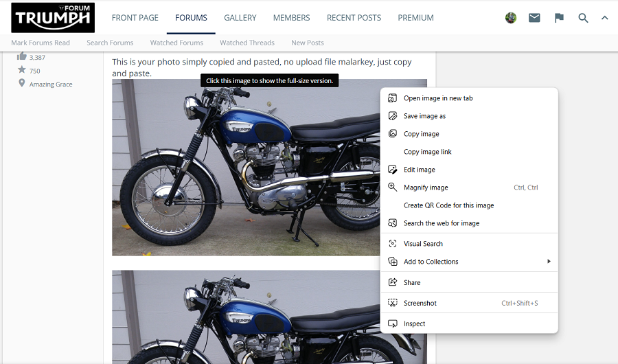Viewport: 618px width, 364px height.
Task: Choose Save image as
Action: click(469, 116)
